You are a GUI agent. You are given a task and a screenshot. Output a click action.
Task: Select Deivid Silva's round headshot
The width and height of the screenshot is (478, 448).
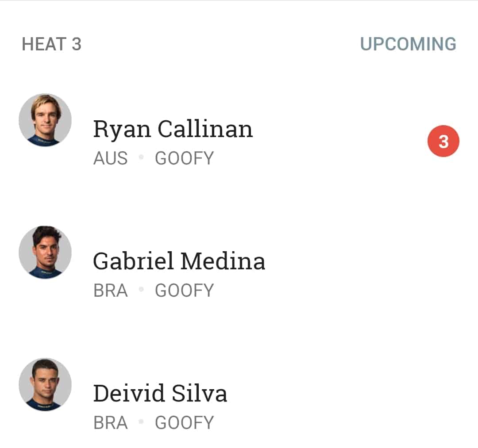click(x=45, y=384)
